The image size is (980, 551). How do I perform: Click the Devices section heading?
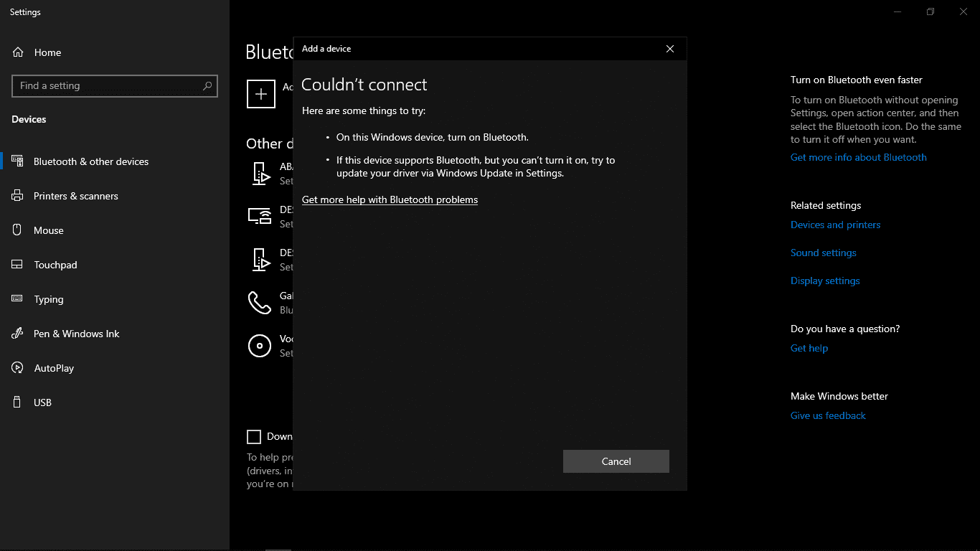click(29, 119)
